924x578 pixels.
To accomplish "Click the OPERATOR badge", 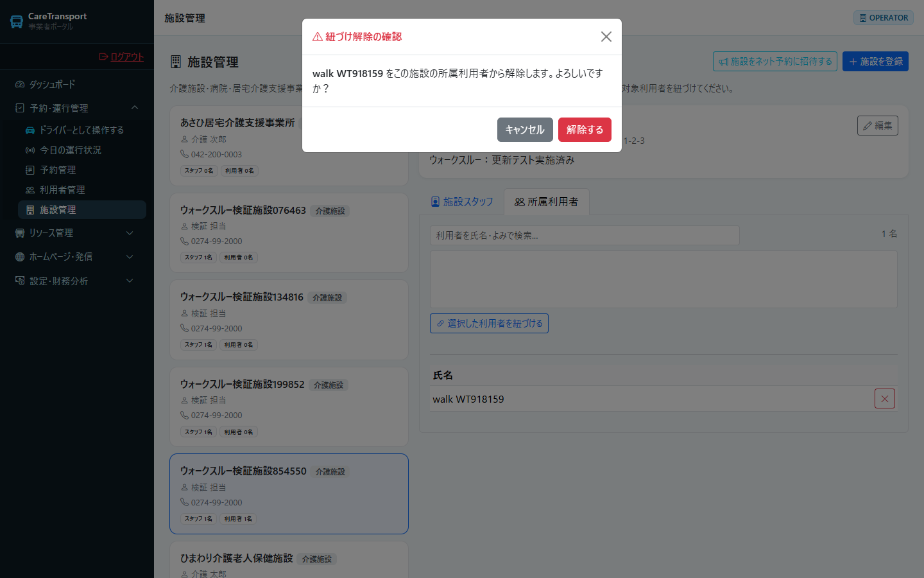I will click(x=884, y=18).
